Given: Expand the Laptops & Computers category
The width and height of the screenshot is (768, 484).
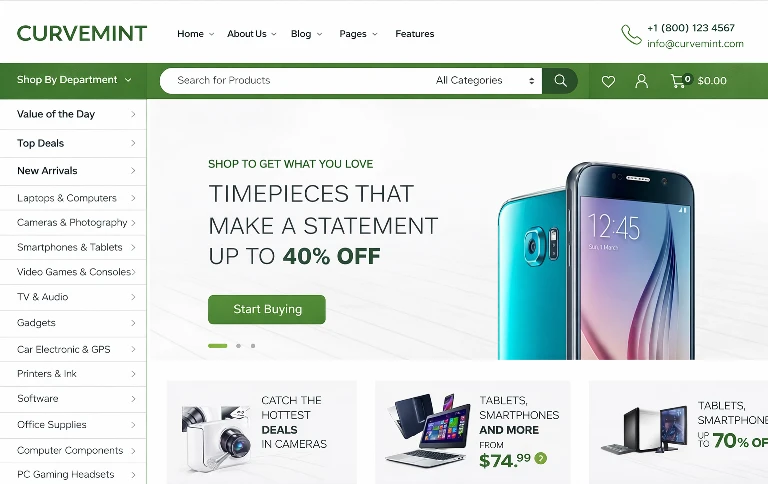Looking at the screenshot, I should pos(73,198).
